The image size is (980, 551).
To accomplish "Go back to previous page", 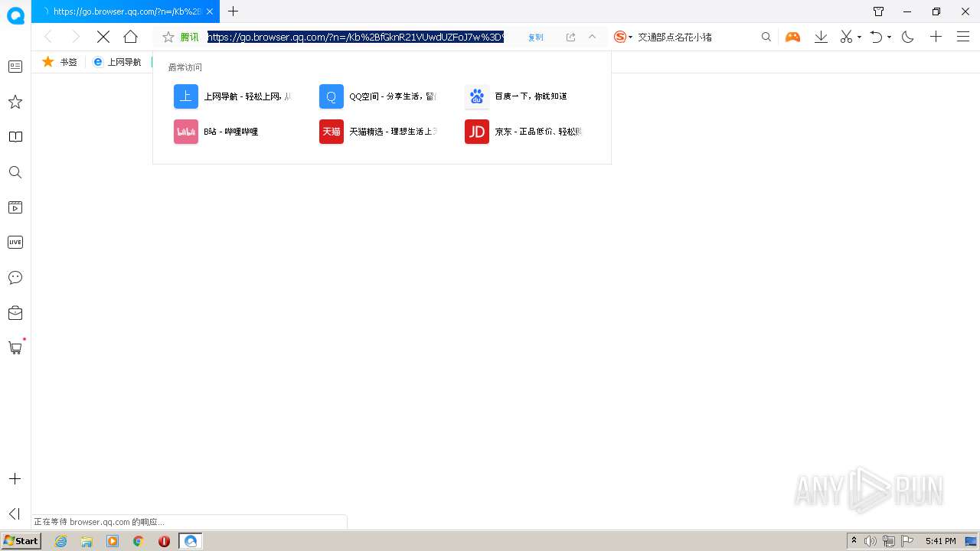I will tap(48, 37).
